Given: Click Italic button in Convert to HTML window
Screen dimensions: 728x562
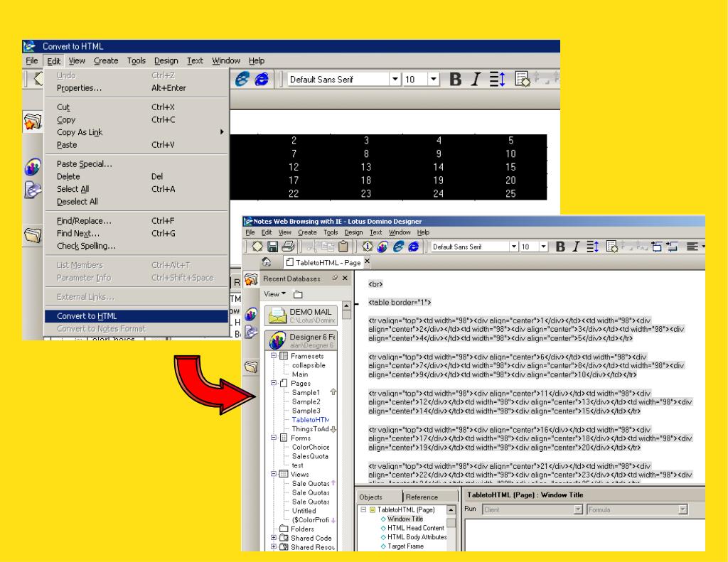Looking at the screenshot, I should (x=476, y=80).
